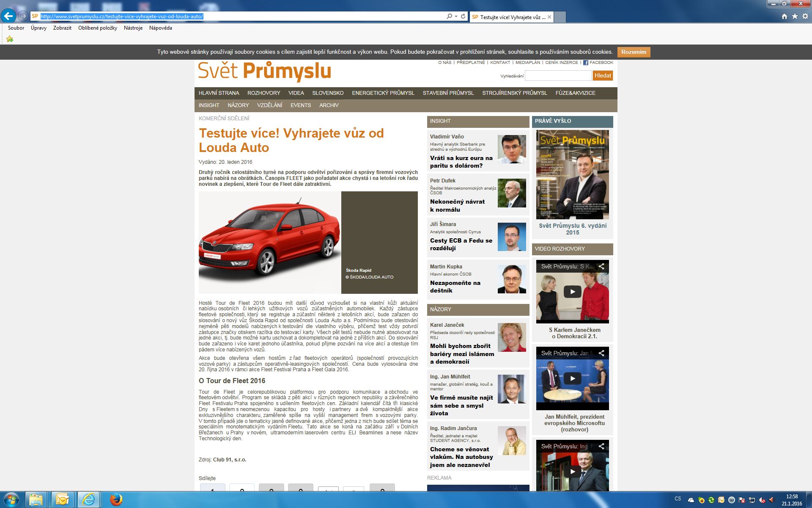The width and height of the screenshot is (812, 508).
Task: Open the VIDEA navigation item
Action: [296, 93]
